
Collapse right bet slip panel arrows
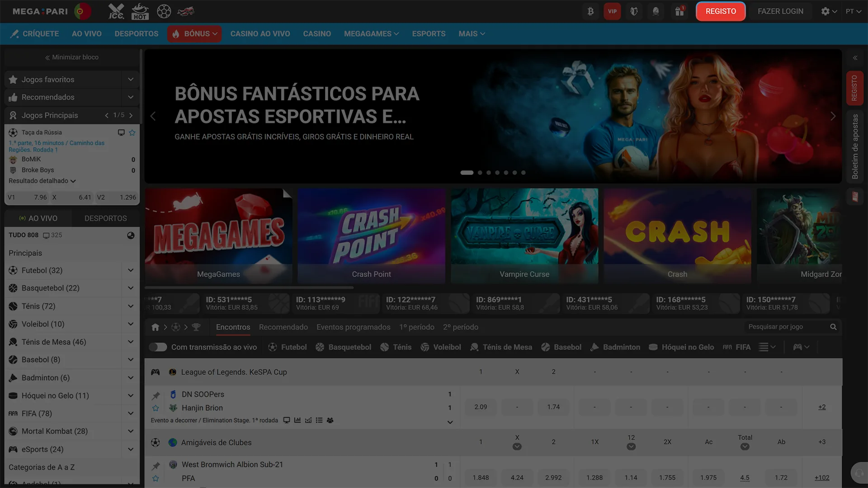pyautogui.click(x=855, y=58)
